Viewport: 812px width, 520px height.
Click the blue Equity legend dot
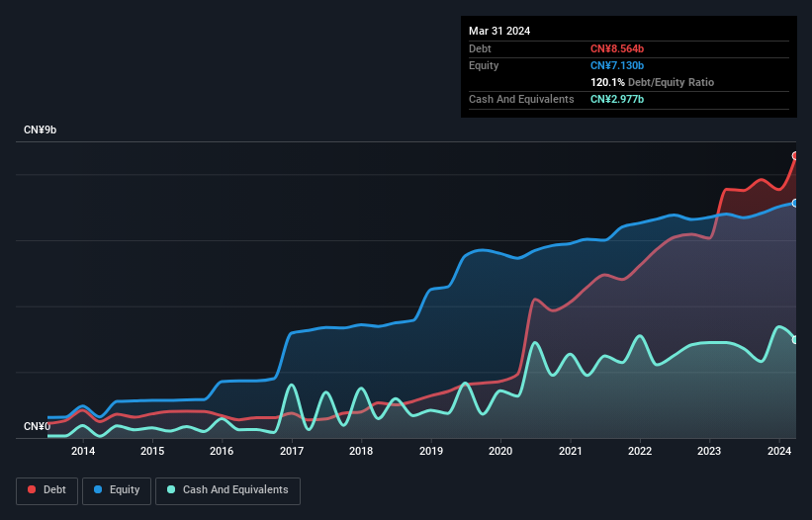pos(98,489)
